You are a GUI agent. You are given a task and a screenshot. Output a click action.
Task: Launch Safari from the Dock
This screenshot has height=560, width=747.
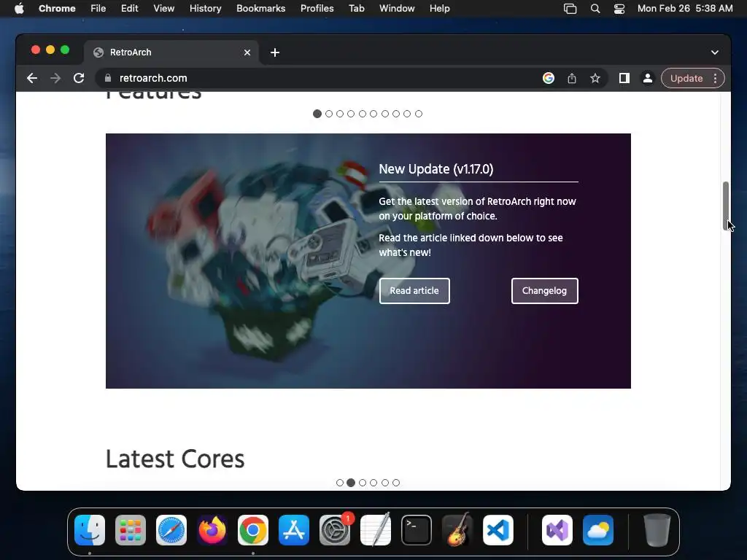tap(171, 530)
